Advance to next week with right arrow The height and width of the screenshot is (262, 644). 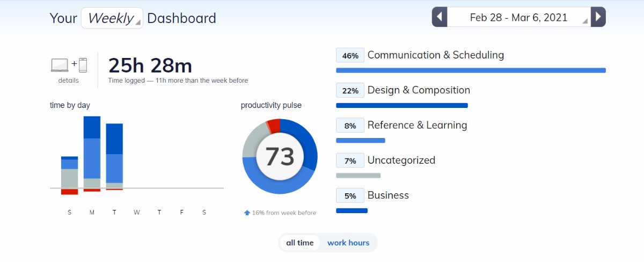pyautogui.click(x=598, y=17)
